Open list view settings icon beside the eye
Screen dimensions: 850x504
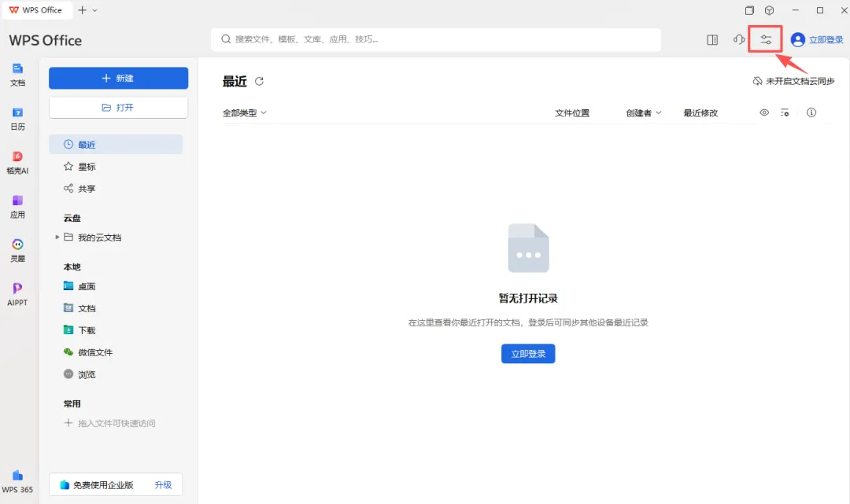[785, 112]
